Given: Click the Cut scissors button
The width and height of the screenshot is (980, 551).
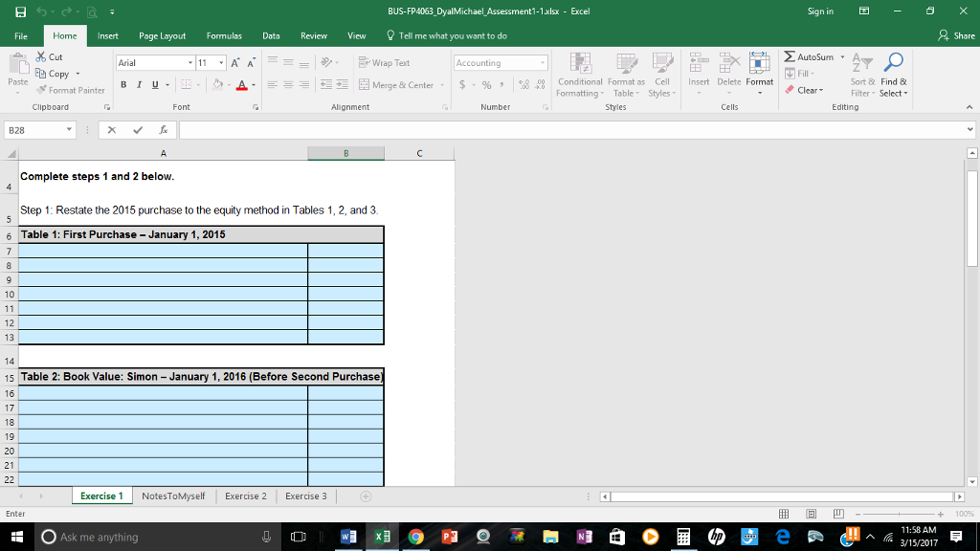Looking at the screenshot, I should [x=50, y=56].
